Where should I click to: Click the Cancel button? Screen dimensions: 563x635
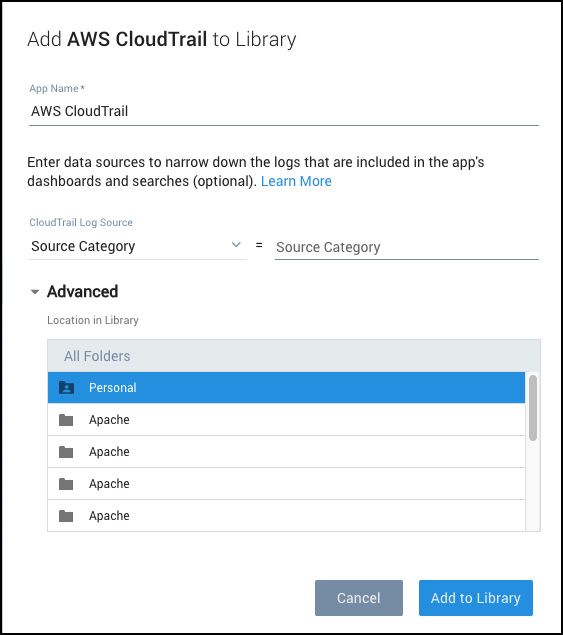pyautogui.click(x=359, y=598)
